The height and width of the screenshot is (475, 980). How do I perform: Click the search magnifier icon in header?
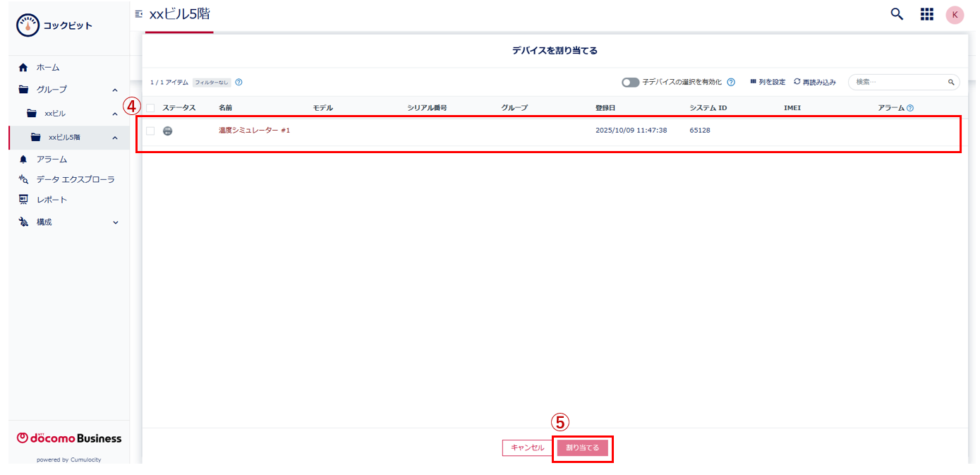tap(897, 14)
